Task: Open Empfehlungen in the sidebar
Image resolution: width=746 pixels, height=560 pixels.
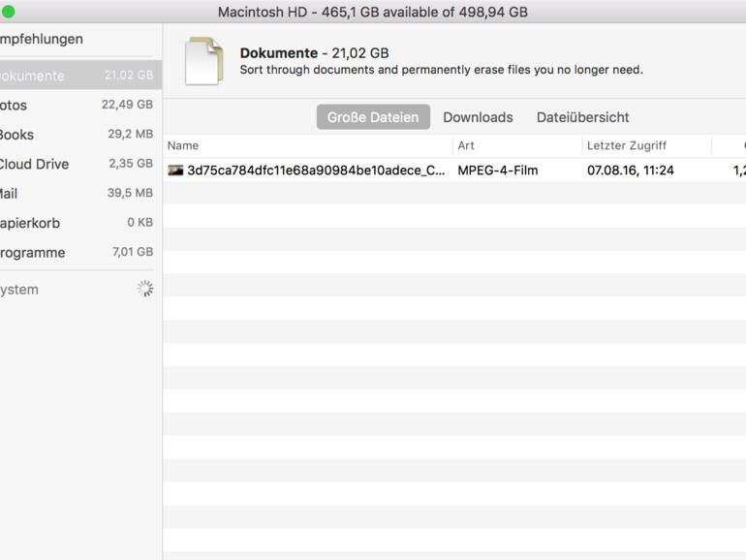Action: (x=42, y=39)
